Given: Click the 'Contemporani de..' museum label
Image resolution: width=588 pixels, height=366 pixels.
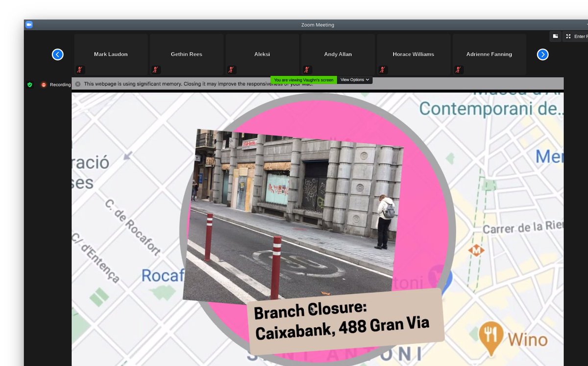Looking at the screenshot, I should pos(491,108).
